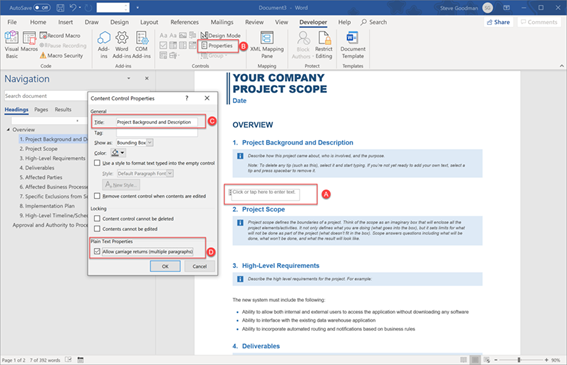
Task: Undo the last action
Action: (x=73, y=8)
